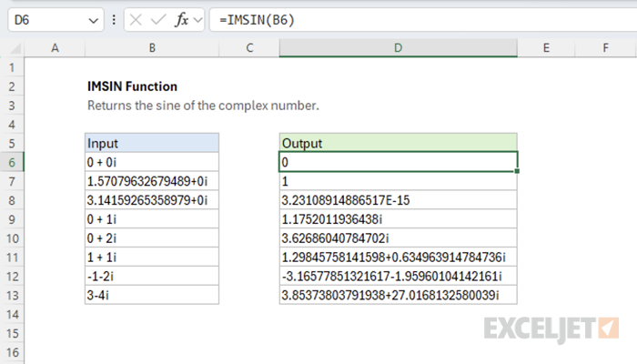Select input cell '1.57079632679489+0i'
The height and width of the screenshot is (364, 637).
152,181
